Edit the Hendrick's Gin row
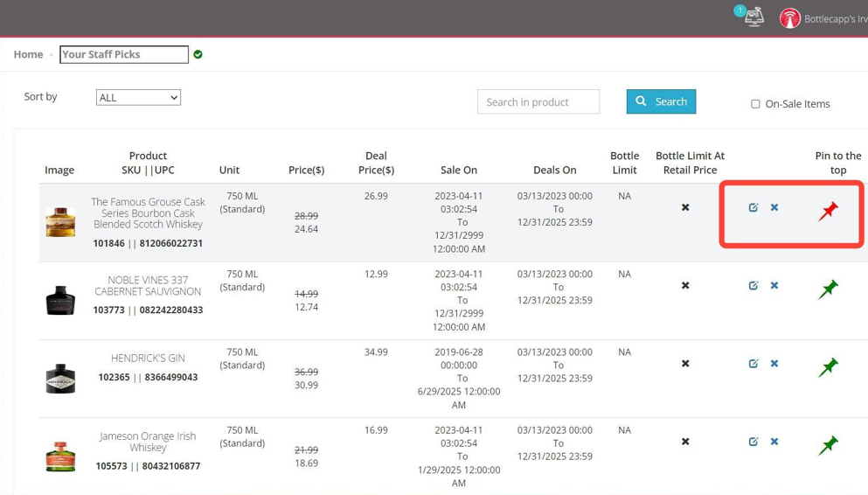The image size is (868, 495). point(753,363)
